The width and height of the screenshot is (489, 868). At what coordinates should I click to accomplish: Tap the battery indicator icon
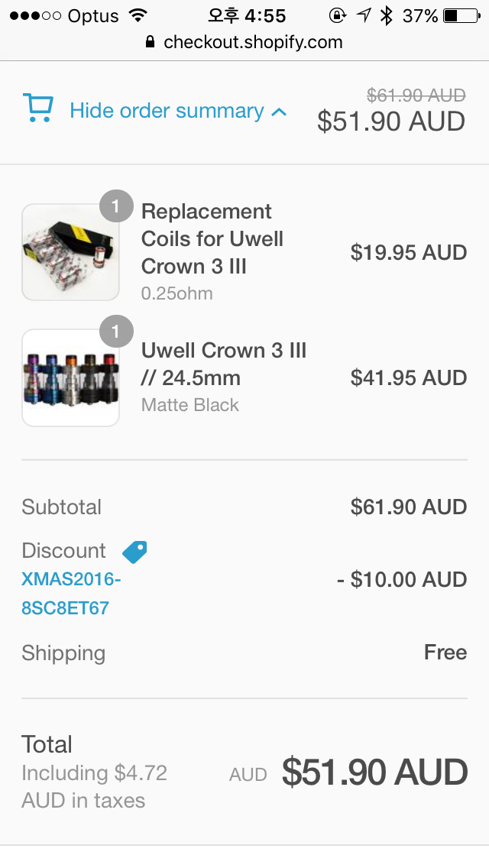(461, 15)
